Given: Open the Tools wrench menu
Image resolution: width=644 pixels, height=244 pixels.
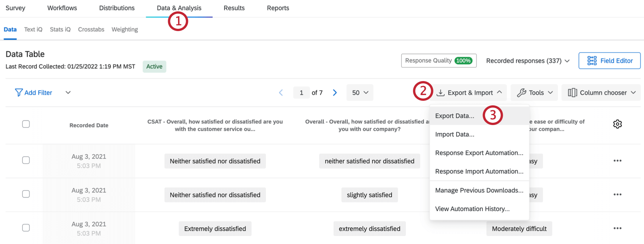Looking at the screenshot, I should (534, 92).
